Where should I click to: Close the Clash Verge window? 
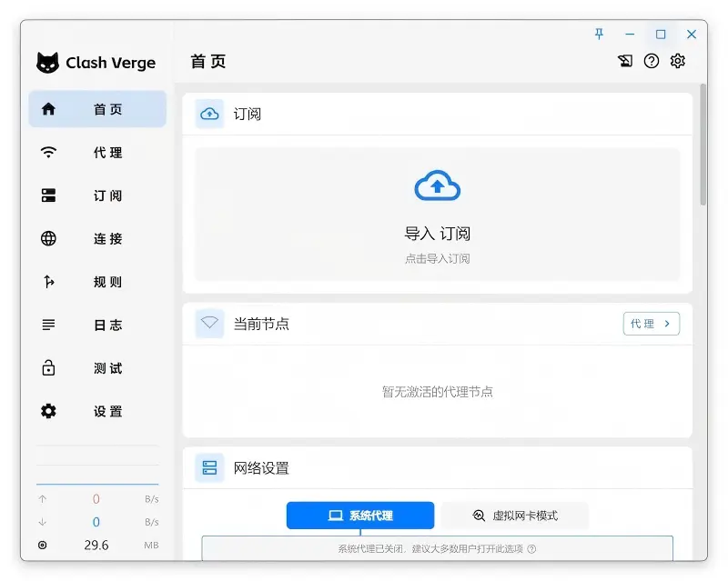692,34
